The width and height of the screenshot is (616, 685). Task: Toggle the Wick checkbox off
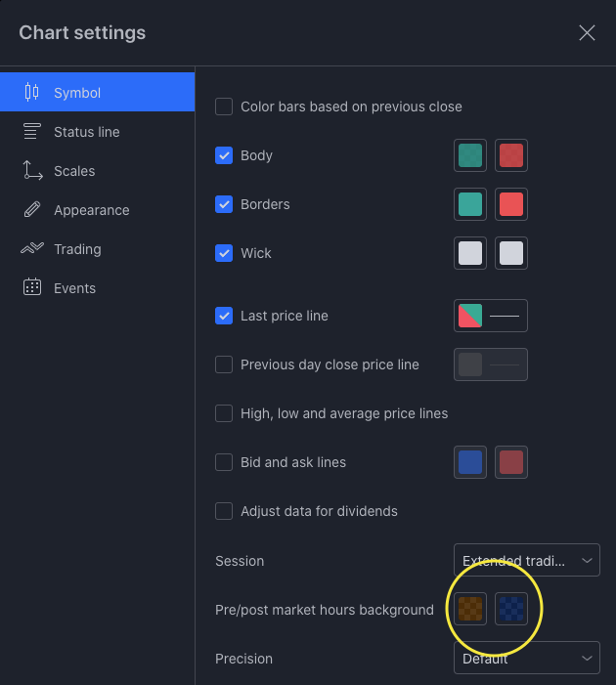224,253
